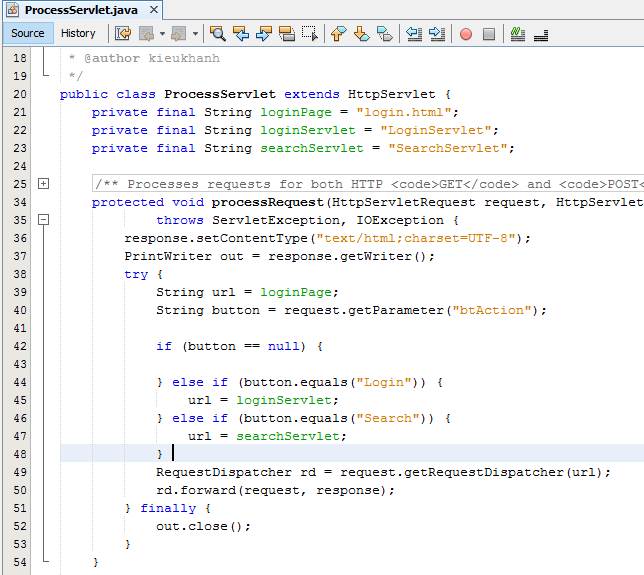Jump to Last Edit location
Image resolution: width=644 pixels, height=575 pixels.
point(123,34)
